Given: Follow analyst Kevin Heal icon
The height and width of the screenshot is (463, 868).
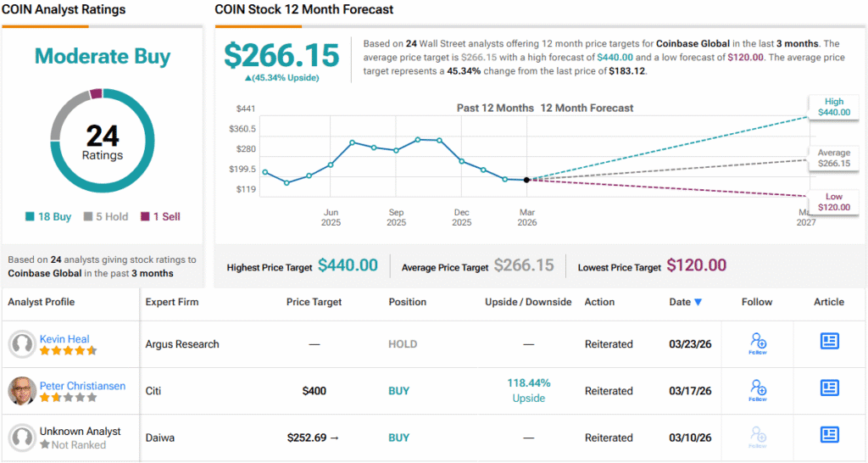Looking at the screenshot, I should (758, 343).
